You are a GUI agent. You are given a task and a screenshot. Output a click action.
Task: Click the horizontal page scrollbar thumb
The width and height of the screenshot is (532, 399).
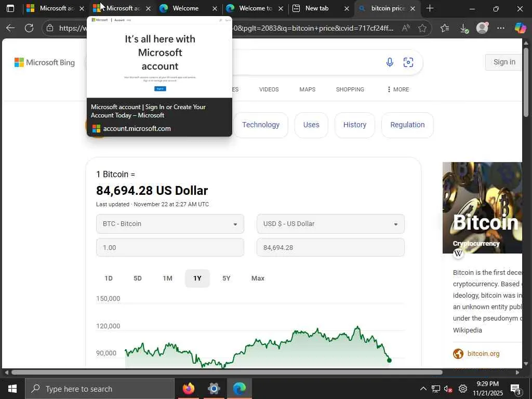227,372
